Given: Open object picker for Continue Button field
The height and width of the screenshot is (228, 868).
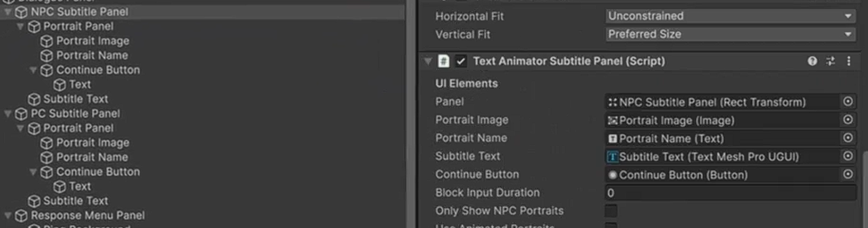Looking at the screenshot, I should 848,174.
